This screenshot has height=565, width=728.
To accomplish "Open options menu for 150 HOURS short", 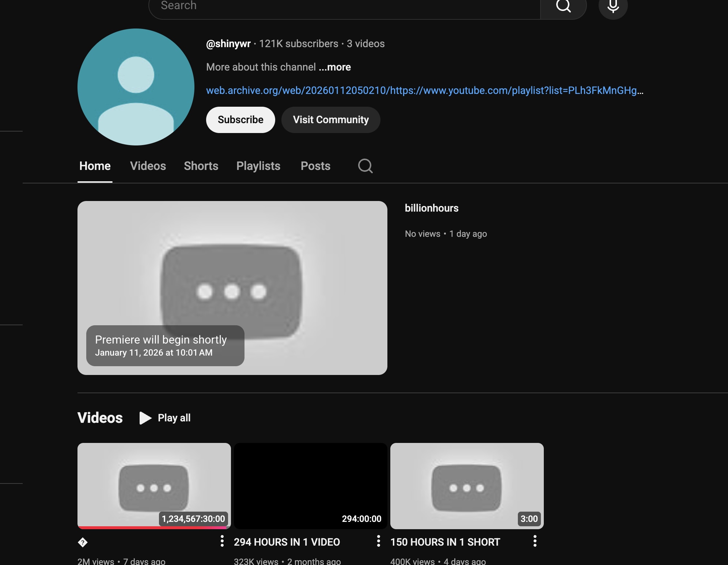I will [x=535, y=541].
